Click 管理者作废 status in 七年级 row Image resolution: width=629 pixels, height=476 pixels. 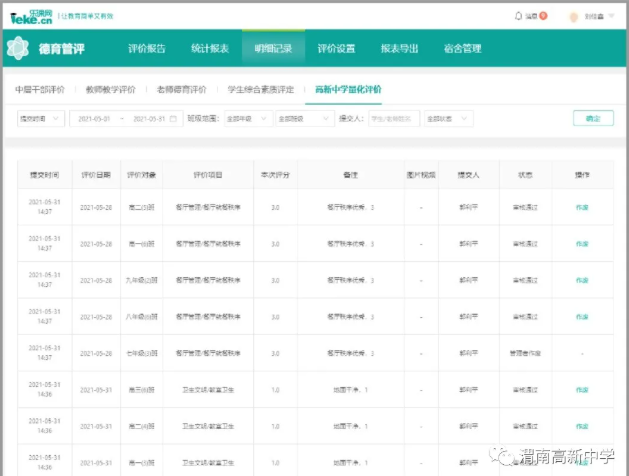pyautogui.click(x=525, y=353)
